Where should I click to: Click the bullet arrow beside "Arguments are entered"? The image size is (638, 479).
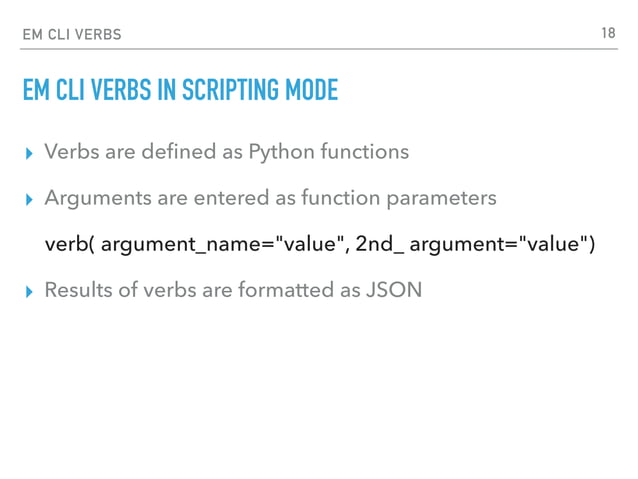click(29, 199)
